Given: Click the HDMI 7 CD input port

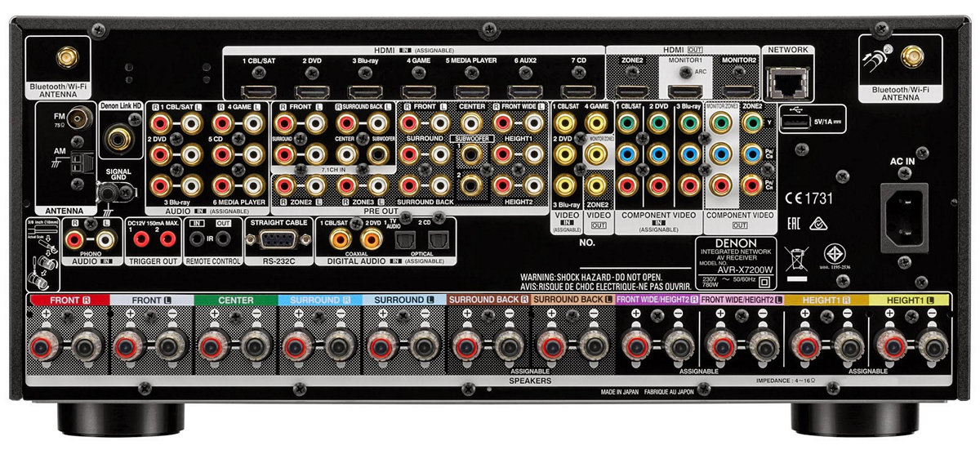Looking at the screenshot, I should click(577, 91).
